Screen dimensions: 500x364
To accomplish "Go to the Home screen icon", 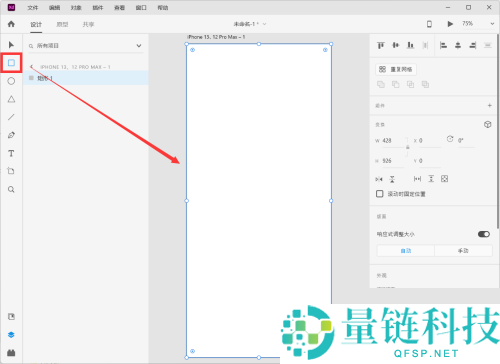I will coord(11,24).
